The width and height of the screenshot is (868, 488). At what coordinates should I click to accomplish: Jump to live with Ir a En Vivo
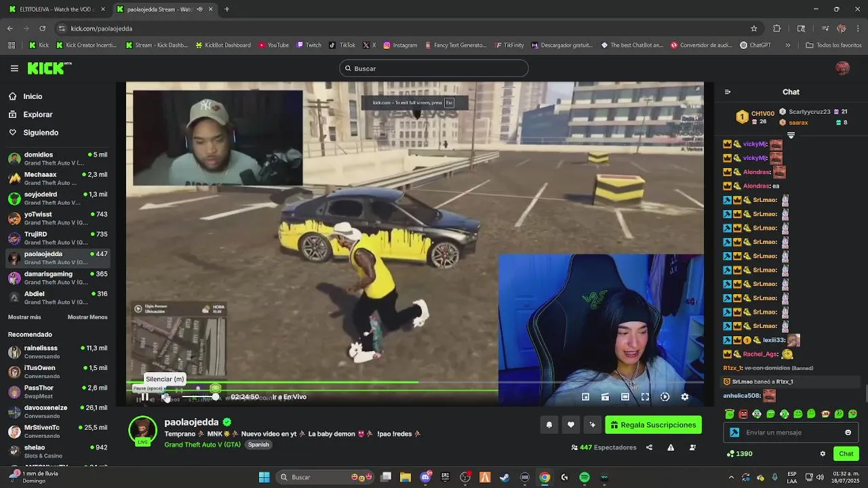(290, 397)
